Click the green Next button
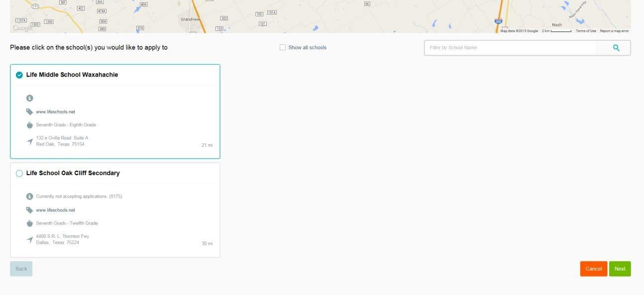This screenshot has height=295, width=644. (x=620, y=269)
